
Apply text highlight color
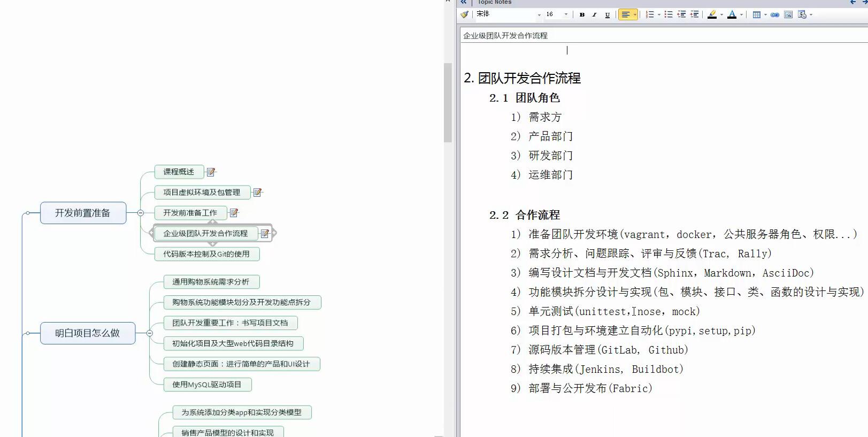712,14
